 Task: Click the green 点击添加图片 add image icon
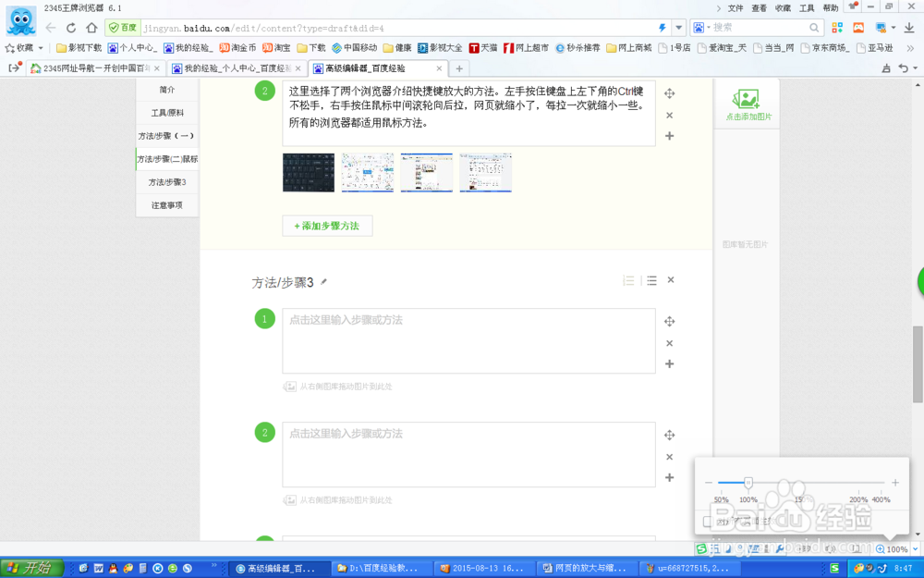747,100
